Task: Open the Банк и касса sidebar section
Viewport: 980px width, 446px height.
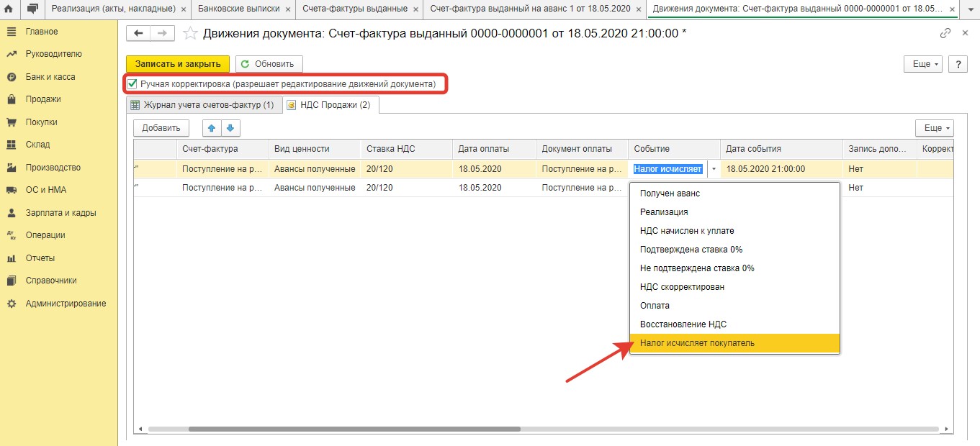Action: (50, 77)
